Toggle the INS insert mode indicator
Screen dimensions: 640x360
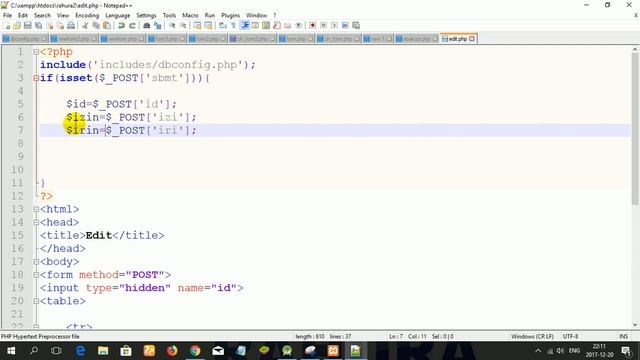tap(623, 336)
